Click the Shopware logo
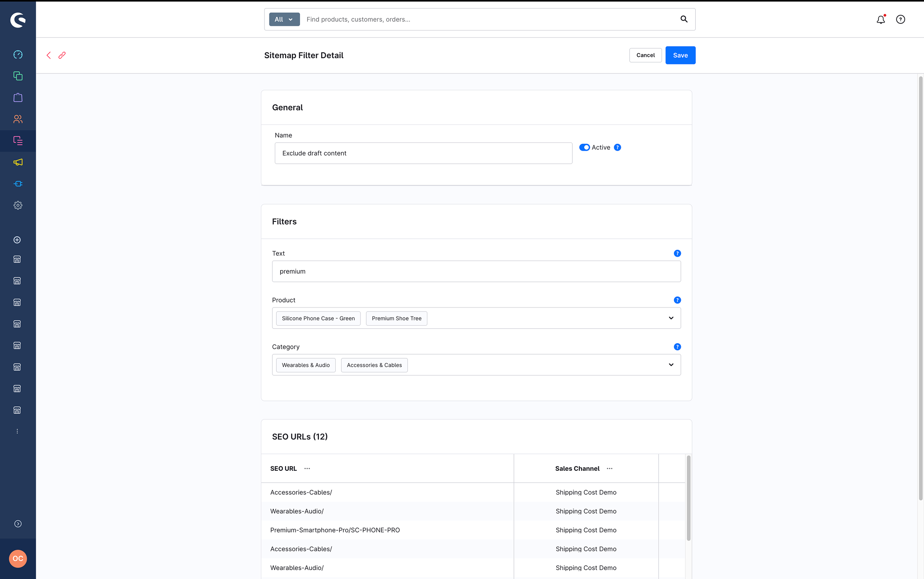This screenshot has height=579, width=924. tap(18, 20)
